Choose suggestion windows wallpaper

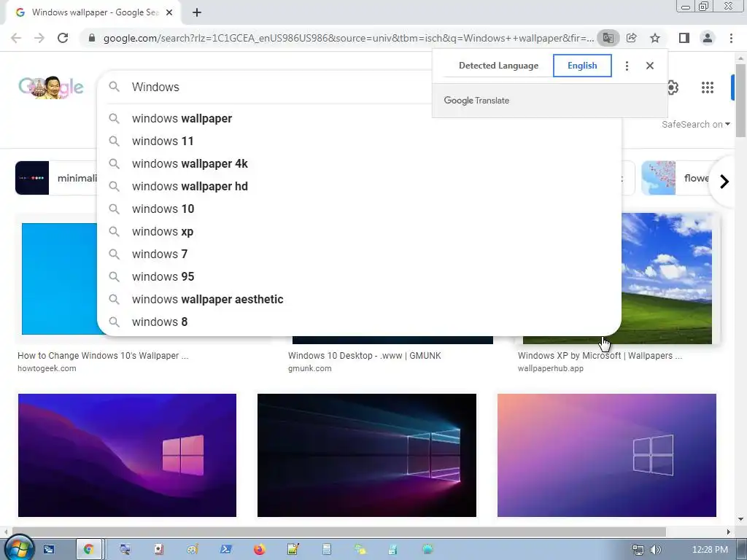coord(359,119)
